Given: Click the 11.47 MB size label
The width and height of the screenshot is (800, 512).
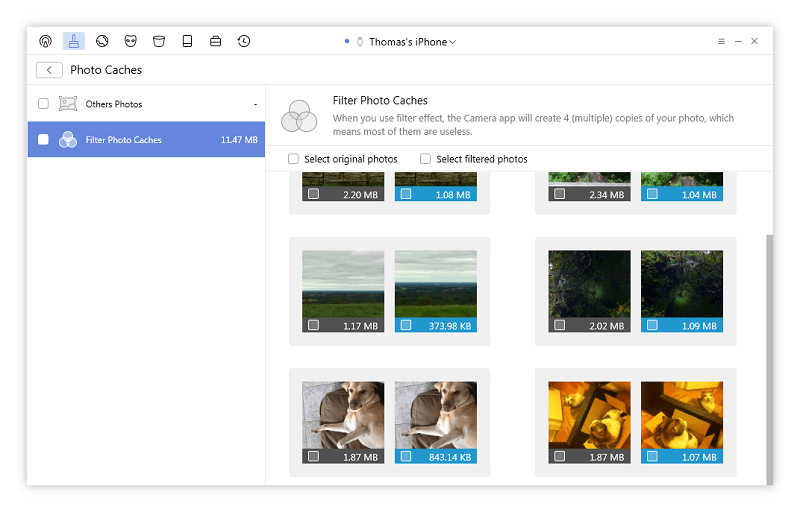Looking at the screenshot, I should pyautogui.click(x=239, y=140).
